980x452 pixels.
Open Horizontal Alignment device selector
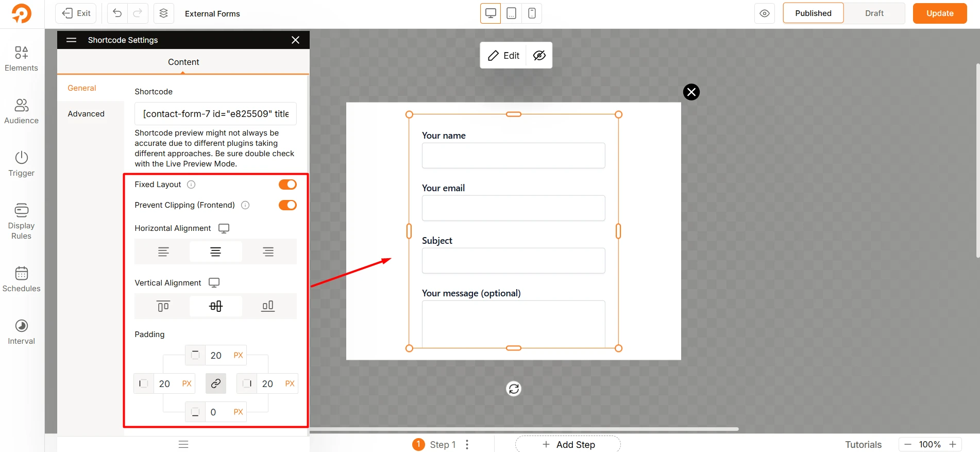click(224, 228)
